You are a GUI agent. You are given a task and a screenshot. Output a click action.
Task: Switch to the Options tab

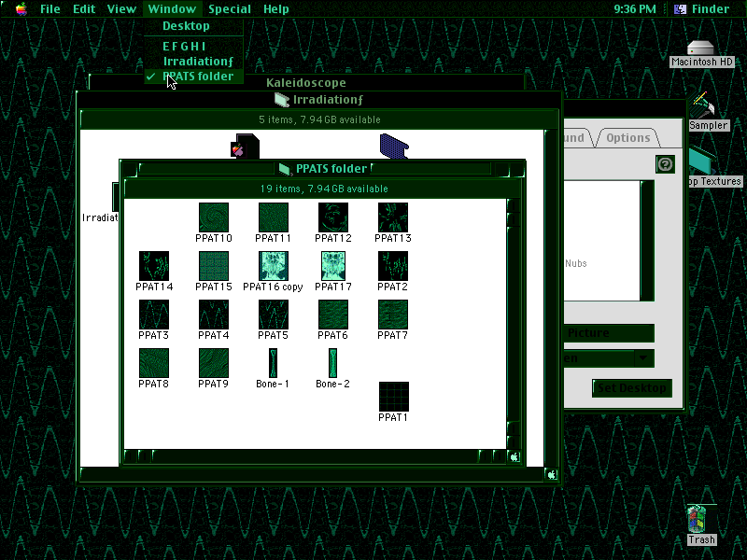pyautogui.click(x=627, y=137)
